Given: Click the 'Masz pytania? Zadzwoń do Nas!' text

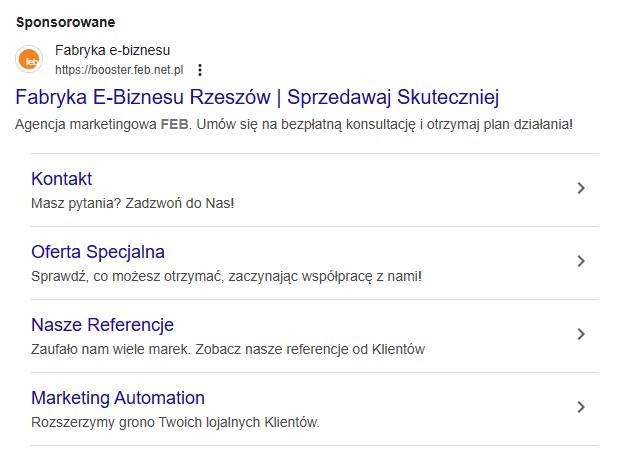Looking at the screenshot, I should point(132,203).
